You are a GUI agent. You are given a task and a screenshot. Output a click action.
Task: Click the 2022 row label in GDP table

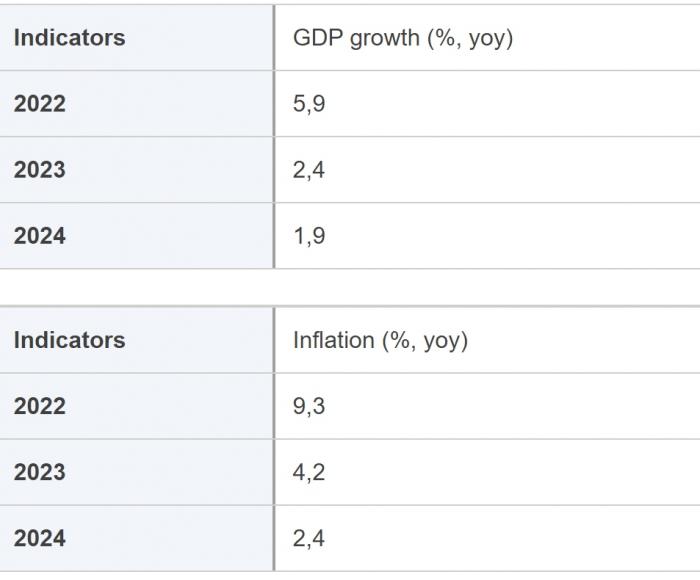click(x=40, y=104)
